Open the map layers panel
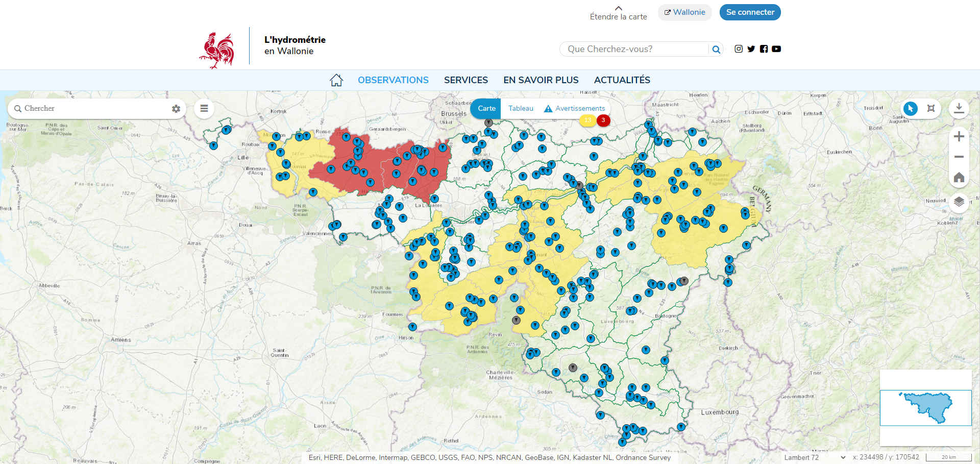980x464 pixels. pos(959,202)
